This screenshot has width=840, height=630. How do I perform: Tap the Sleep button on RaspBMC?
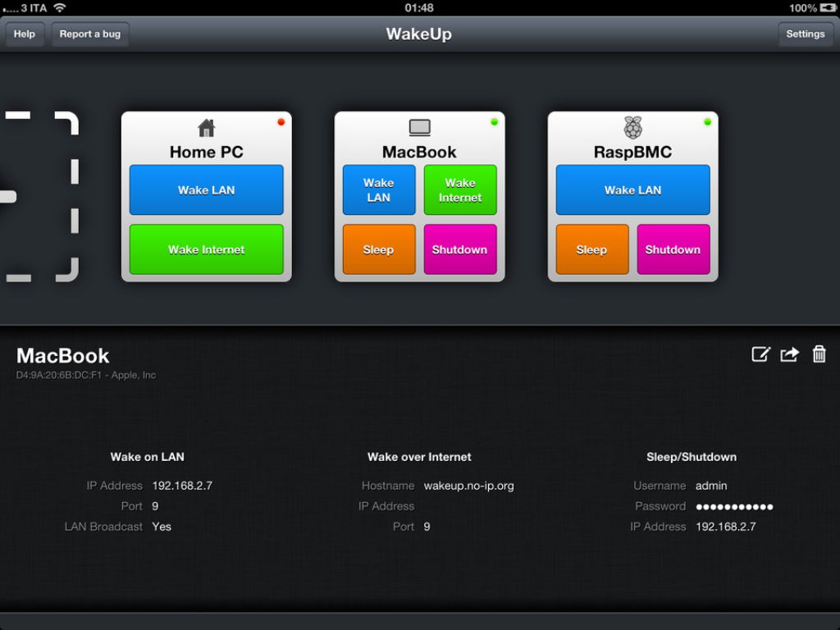pos(592,249)
